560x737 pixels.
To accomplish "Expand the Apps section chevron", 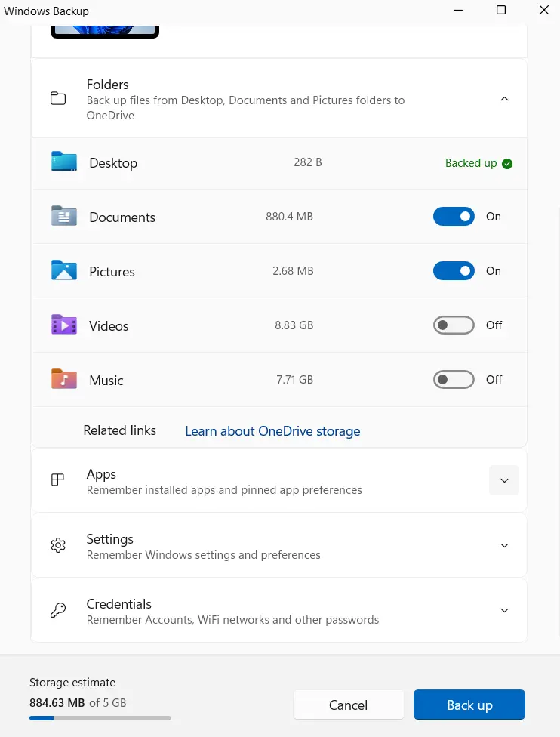I will 504,480.
